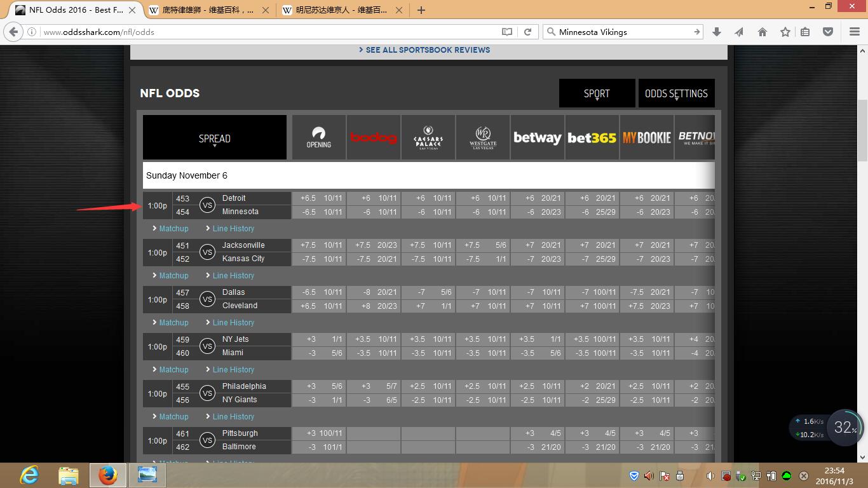Open File Explorer from the taskbar
This screenshot has width=868, height=488.
point(68,475)
